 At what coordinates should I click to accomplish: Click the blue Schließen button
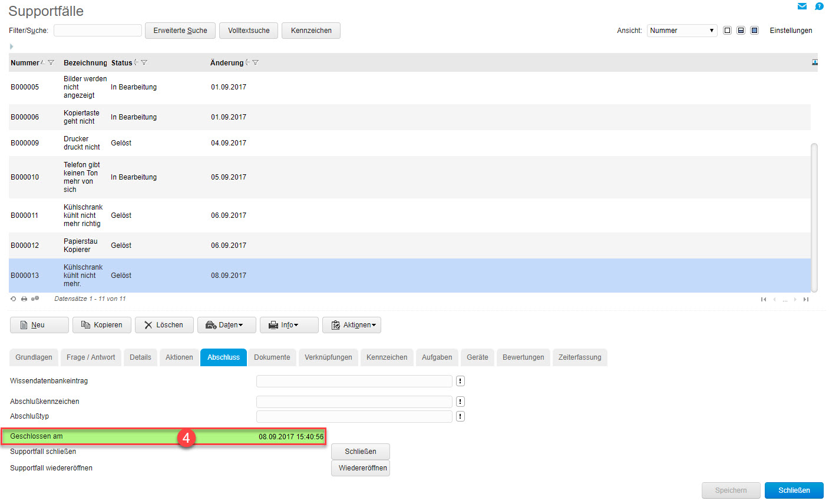pyautogui.click(x=794, y=490)
